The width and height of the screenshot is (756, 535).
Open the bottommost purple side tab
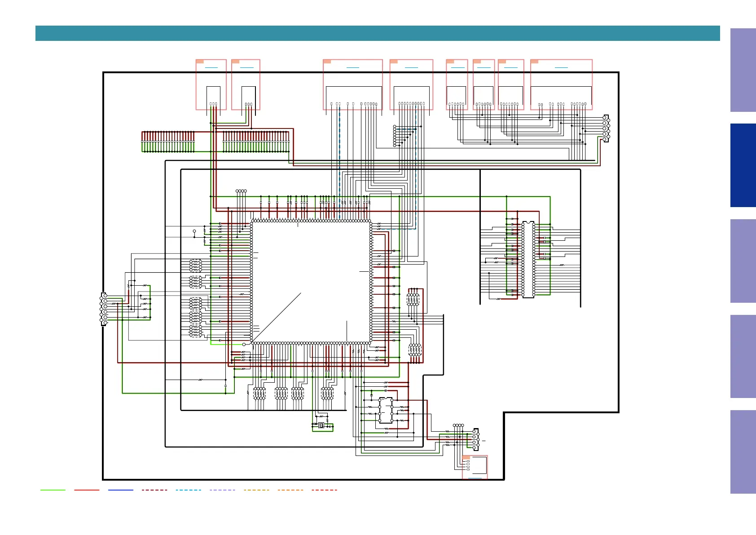coord(743,452)
